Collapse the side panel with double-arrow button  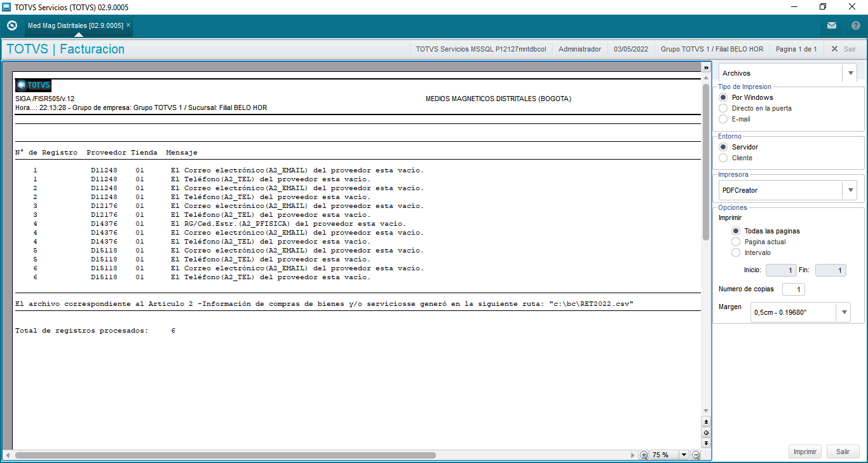point(706,67)
